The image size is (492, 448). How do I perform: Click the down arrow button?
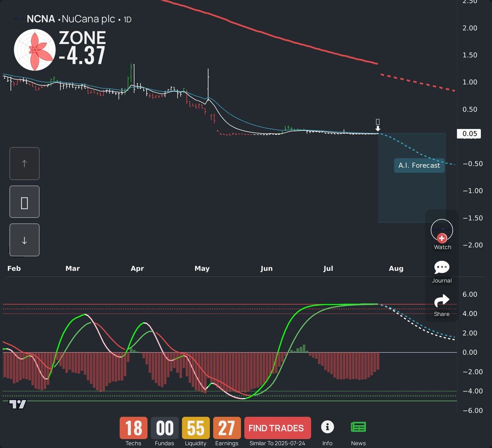tap(24, 240)
